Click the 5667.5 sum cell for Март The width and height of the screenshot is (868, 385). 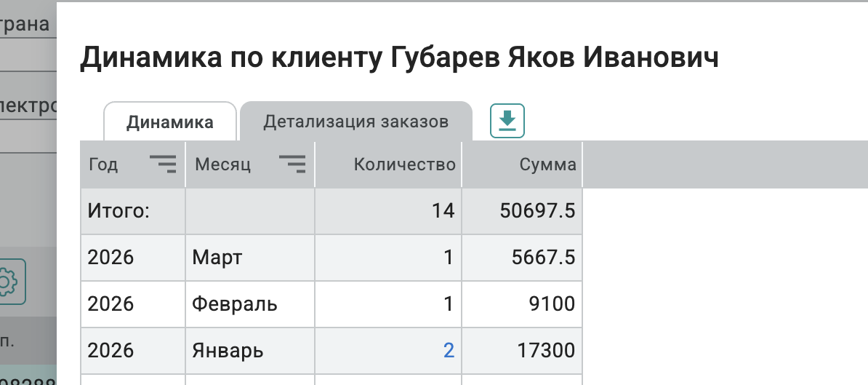point(542,257)
